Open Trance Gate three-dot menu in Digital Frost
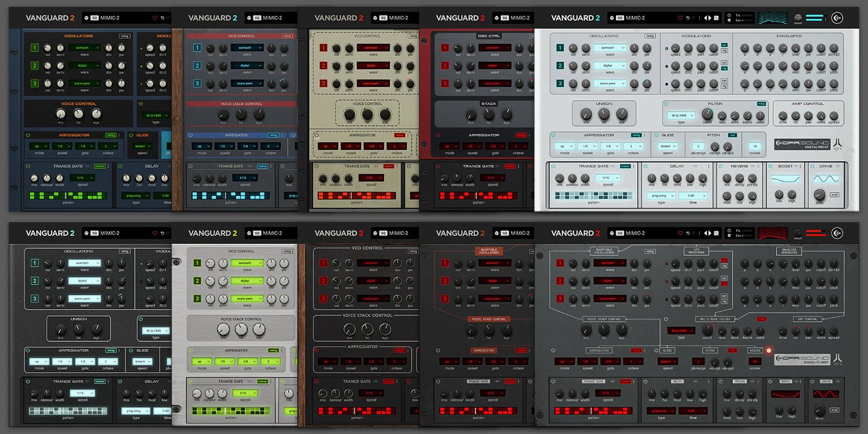The width and height of the screenshot is (868, 434). coord(633,166)
